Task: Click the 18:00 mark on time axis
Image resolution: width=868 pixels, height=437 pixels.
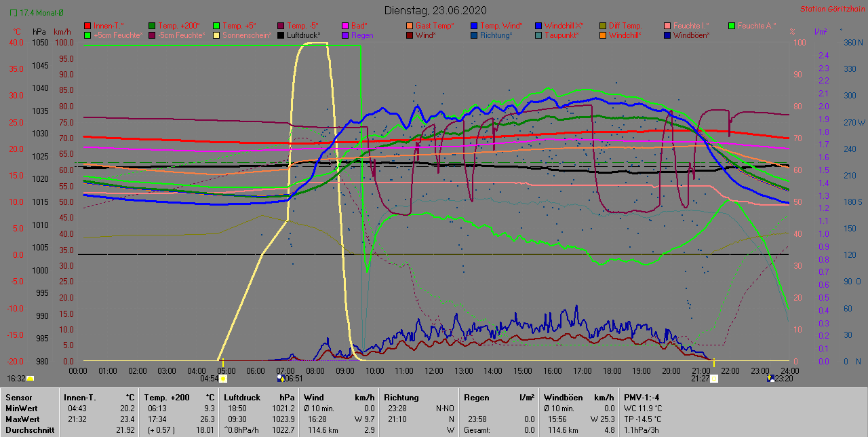Action: (x=612, y=371)
